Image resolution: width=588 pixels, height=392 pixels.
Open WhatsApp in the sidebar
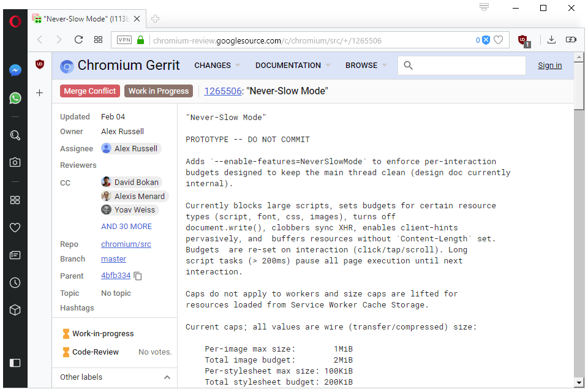15,98
